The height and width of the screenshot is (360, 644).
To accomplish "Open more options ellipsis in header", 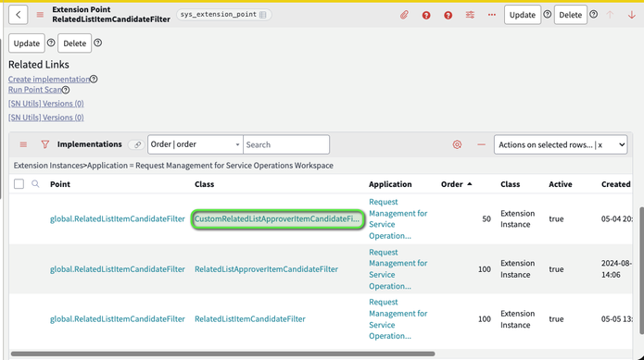I will pos(492,15).
